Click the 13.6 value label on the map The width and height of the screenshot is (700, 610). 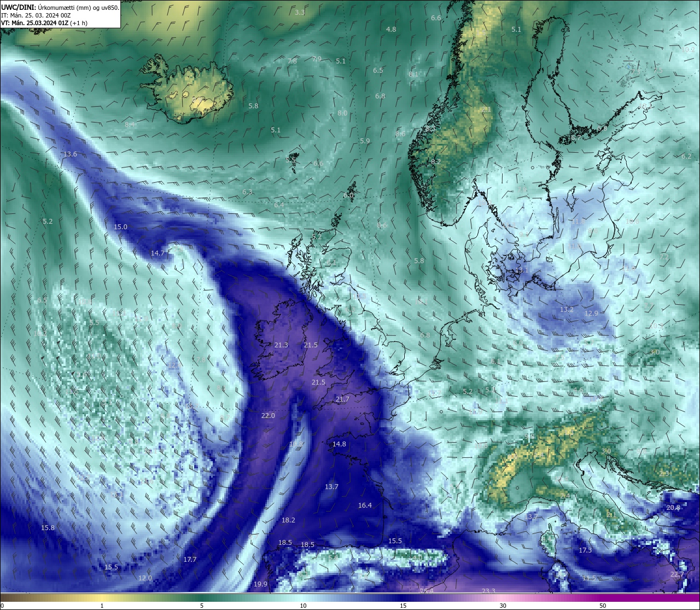click(70, 154)
